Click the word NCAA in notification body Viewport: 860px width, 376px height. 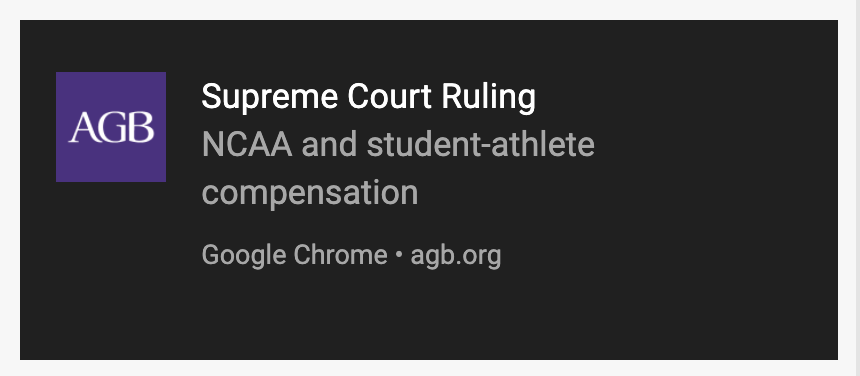click(247, 145)
